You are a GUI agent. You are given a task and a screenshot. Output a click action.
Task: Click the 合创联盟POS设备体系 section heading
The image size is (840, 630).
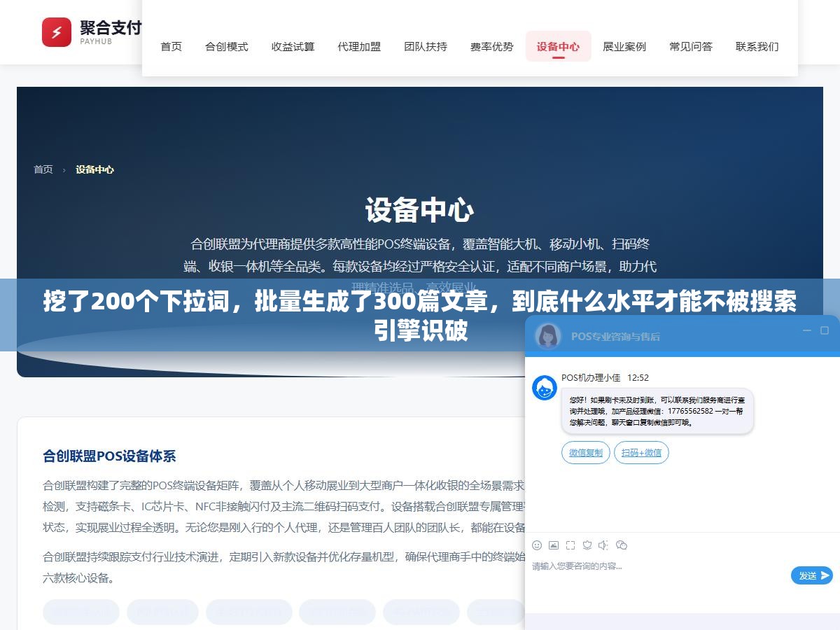(109, 456)
